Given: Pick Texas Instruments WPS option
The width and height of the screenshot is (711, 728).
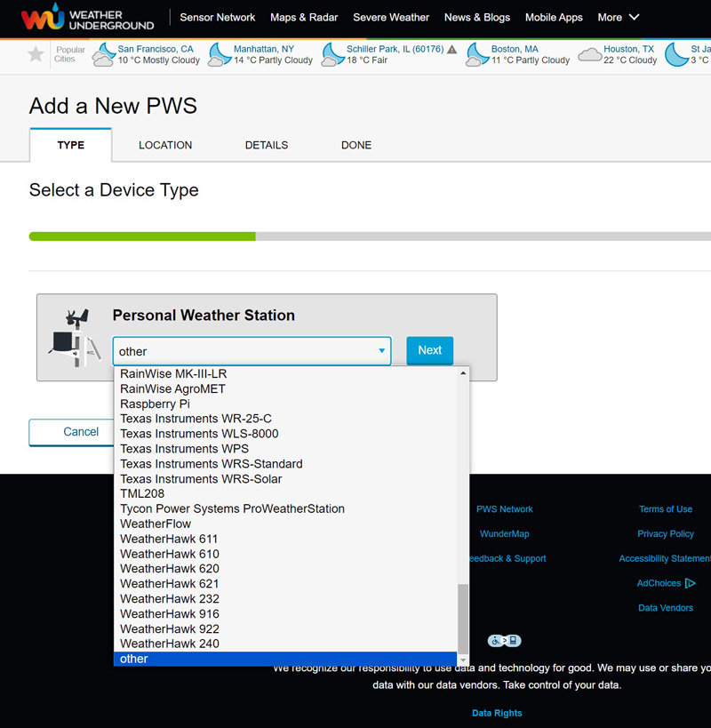Looking at the screenshot, I should click(285, 449).
